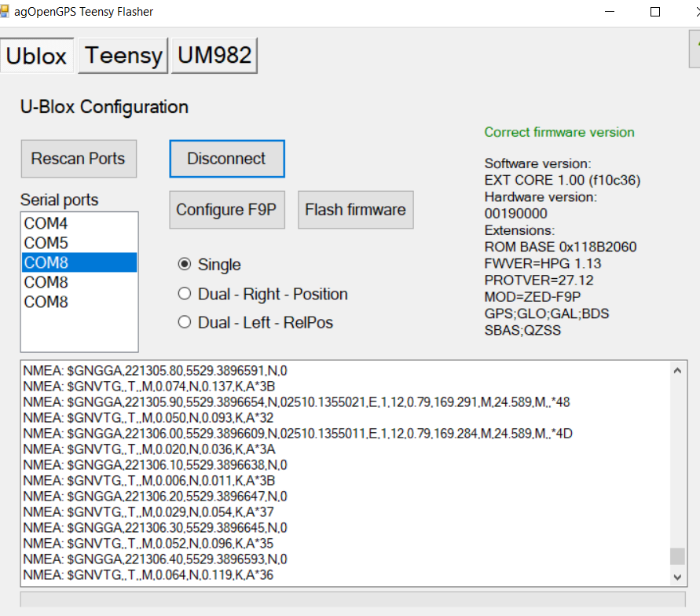The height and width of the screenshot is (616, 700).
Task: Click the NMEA log scroll down arrow
Action: (x=677, y=577)
